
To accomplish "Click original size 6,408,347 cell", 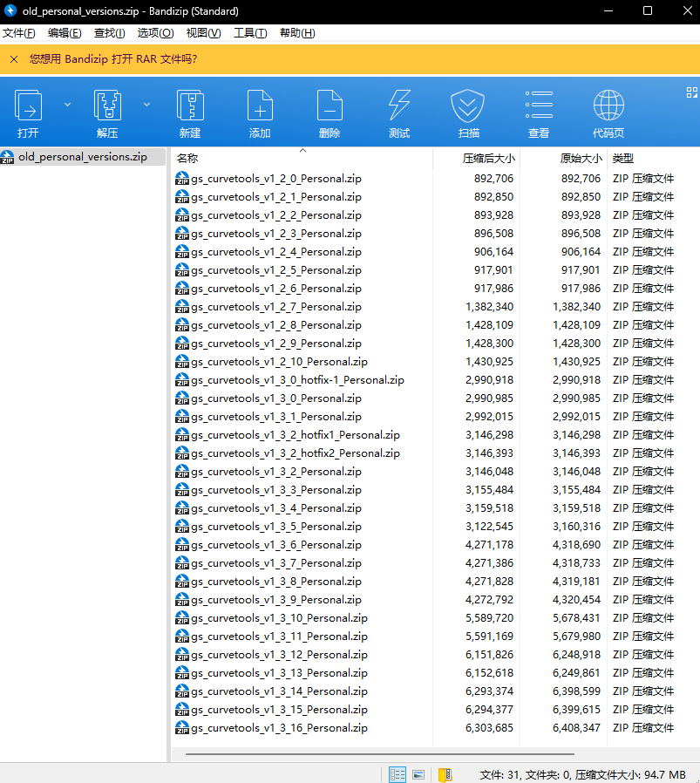I will pyautogui.click(x=576, y=727).
